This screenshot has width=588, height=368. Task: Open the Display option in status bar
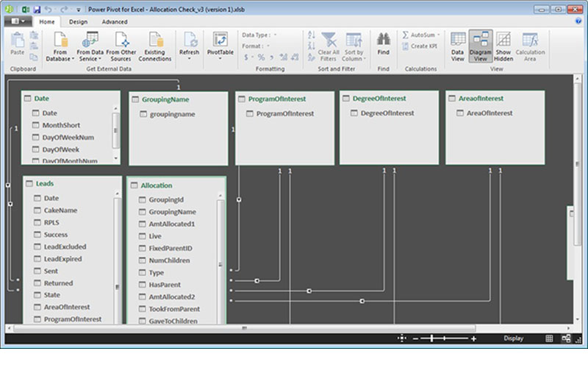click(513, 339)
